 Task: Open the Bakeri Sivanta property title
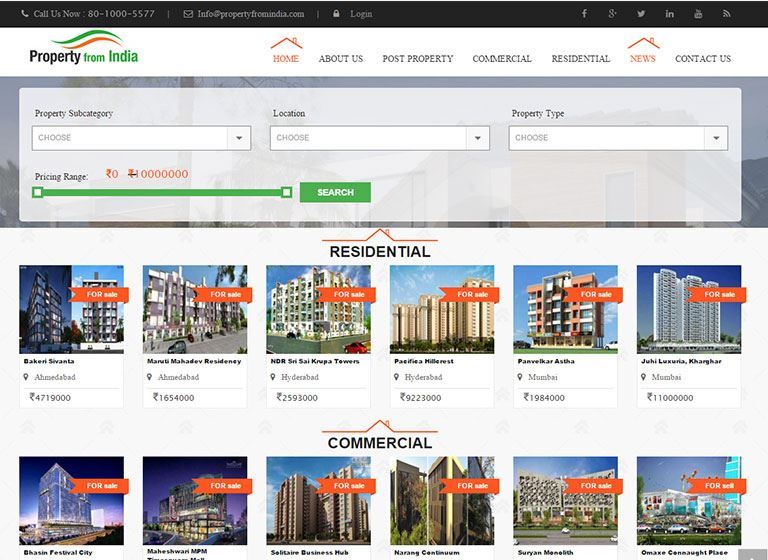[49, 361]
